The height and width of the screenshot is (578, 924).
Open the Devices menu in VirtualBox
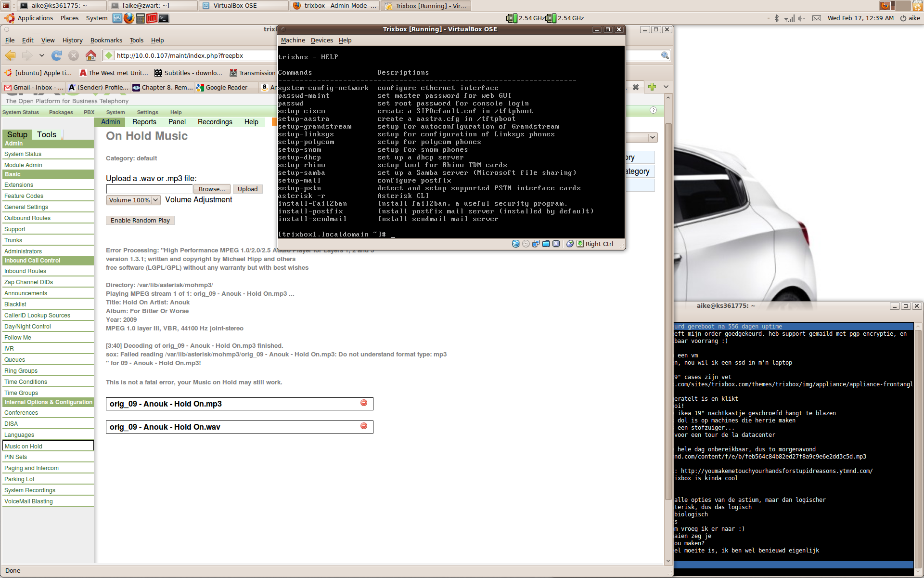click(321, 40)
